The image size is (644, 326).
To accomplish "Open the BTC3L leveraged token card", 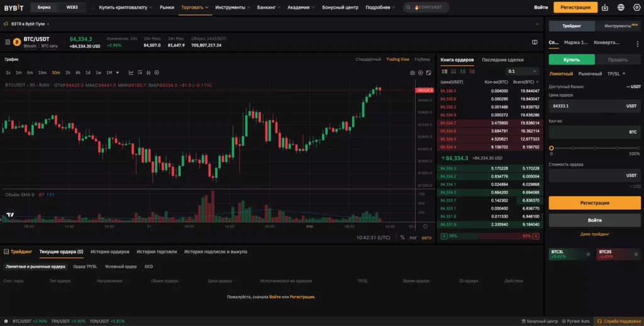I will 570,254.
